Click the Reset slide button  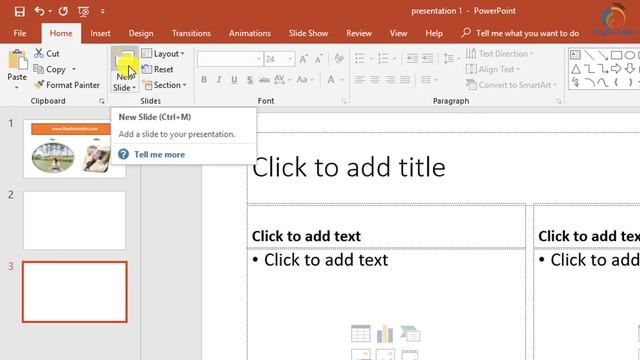click(x=158, y=69)
